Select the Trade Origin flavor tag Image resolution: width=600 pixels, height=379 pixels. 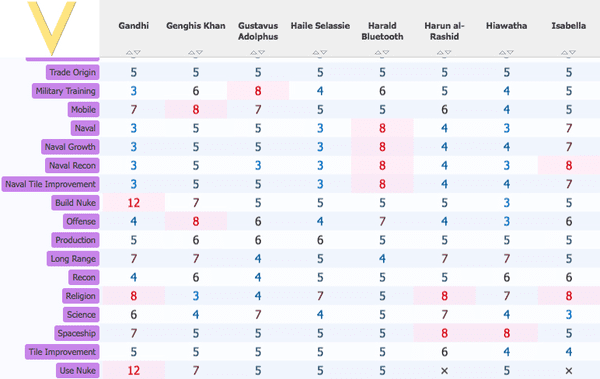73,72
